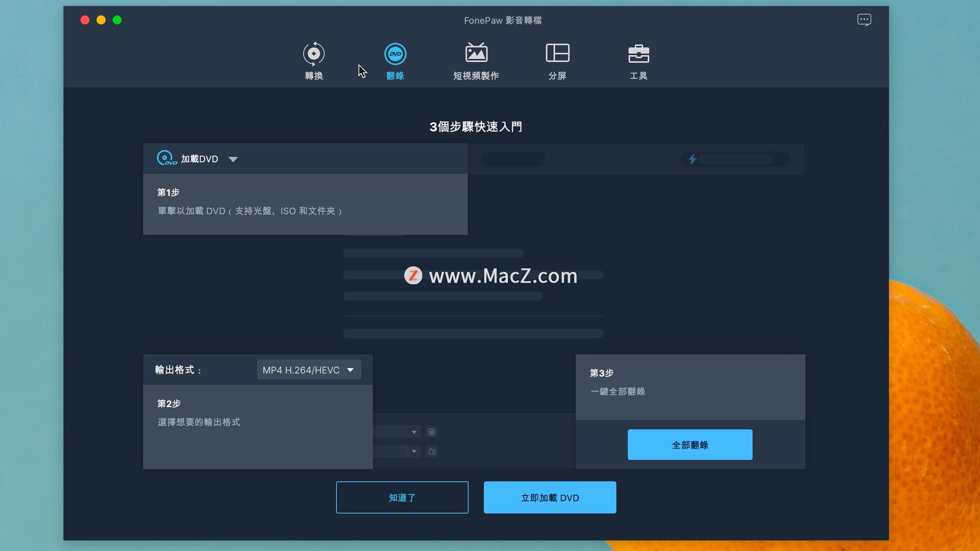Click the 一鍵全部翻錄 text

[x=618, y=391]
